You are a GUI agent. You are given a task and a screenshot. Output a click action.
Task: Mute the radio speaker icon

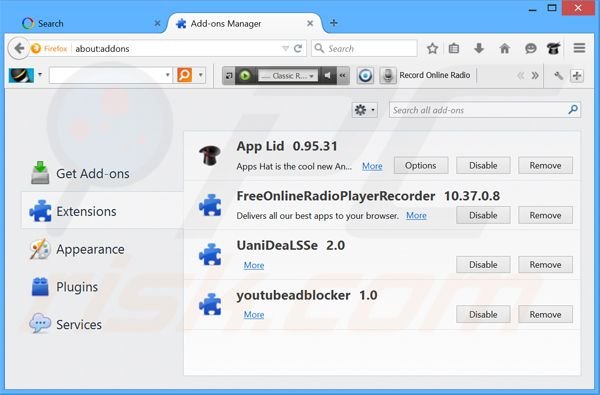[x=328, y=75]
